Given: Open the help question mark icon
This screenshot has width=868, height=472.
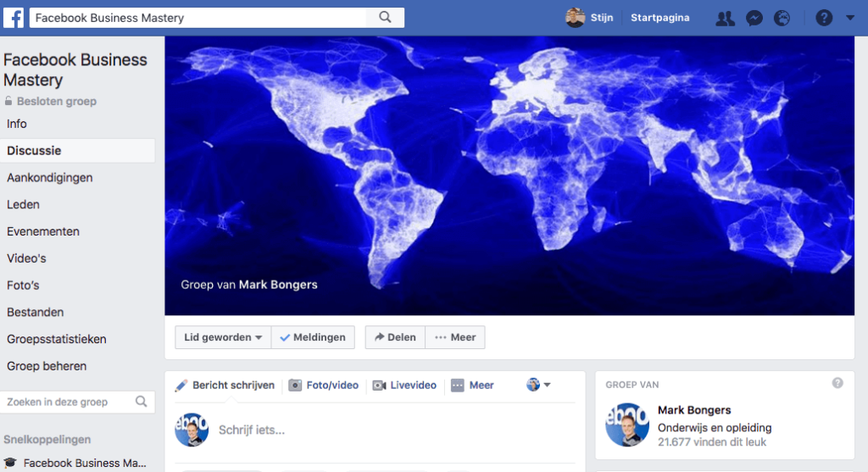Looking at the screenshot, I should 824,19.
